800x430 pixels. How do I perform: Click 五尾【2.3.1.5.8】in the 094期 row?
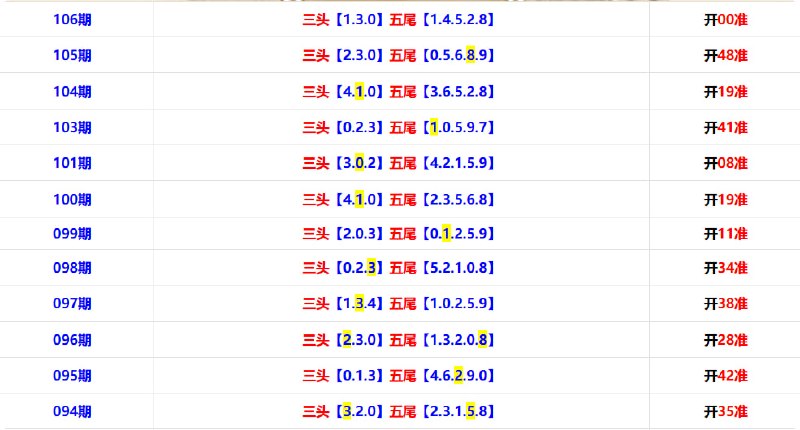442,411
